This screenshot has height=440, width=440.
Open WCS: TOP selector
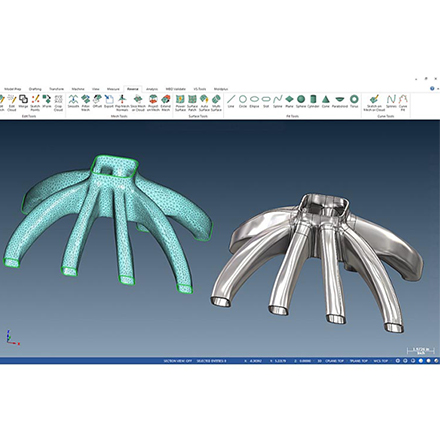pyautogui.click(x=380, y=361)
